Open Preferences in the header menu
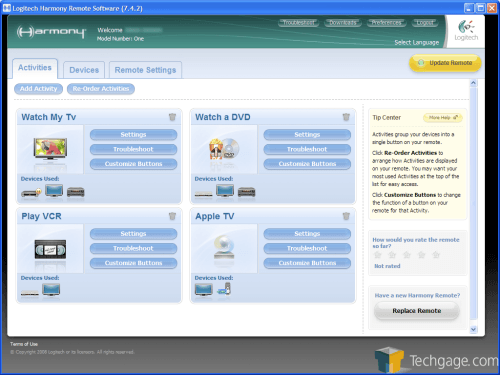Viewport: 500px width, 375px height. point(387,23)
